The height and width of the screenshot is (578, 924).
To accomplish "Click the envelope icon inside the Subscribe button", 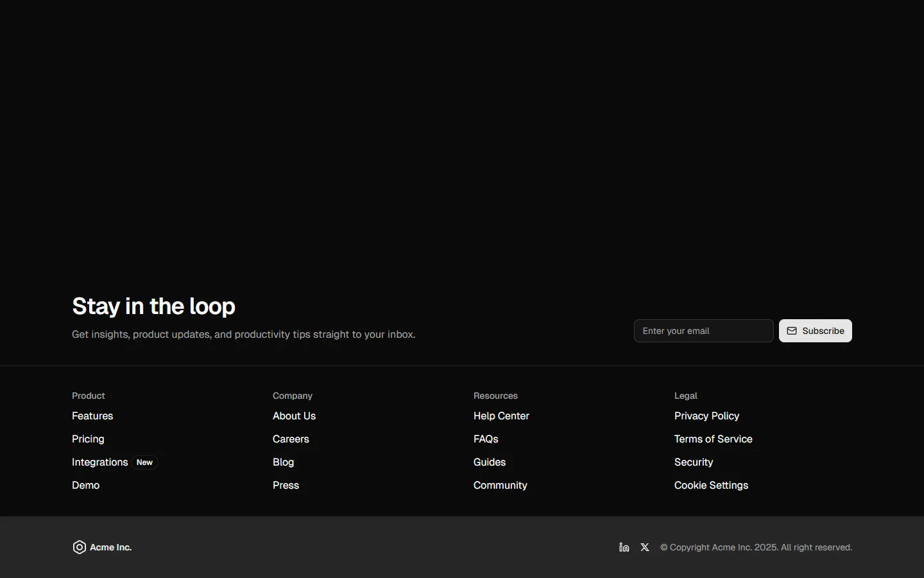I will click(792, 331).
